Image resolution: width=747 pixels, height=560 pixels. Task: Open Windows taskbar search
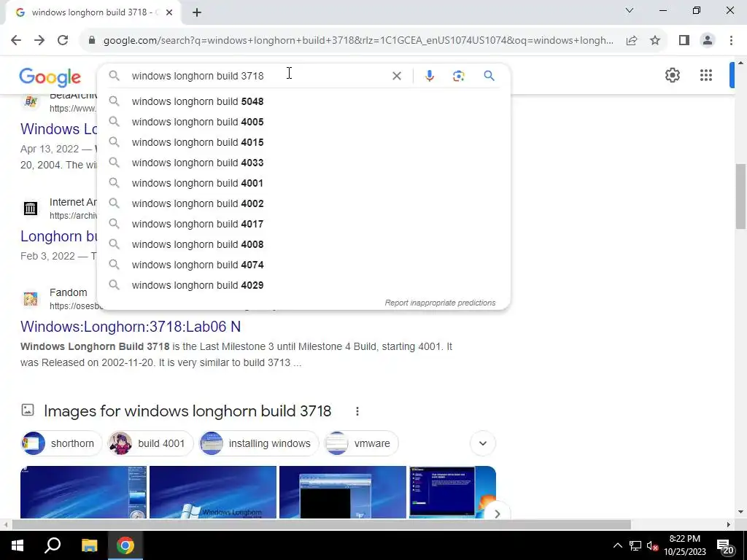(x=53, y=545)
